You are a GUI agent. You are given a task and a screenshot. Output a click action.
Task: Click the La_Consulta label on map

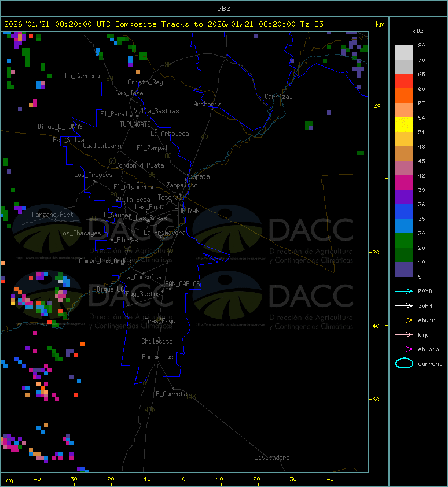pos(143,277)
